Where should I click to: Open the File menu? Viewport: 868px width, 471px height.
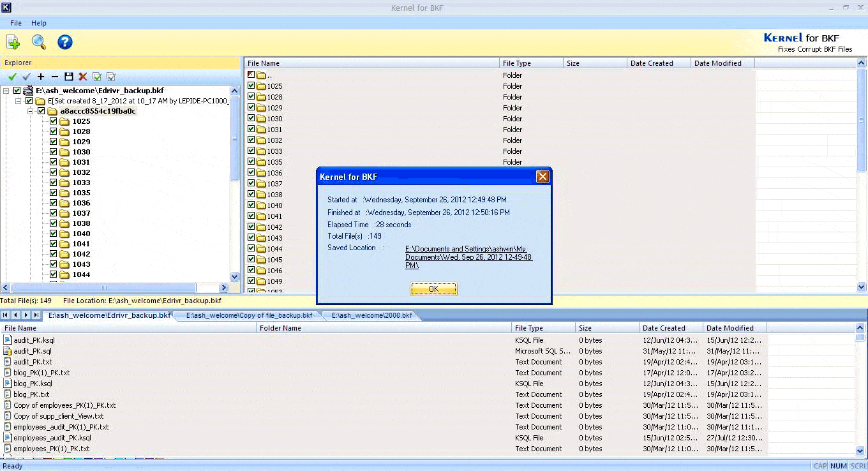[x=15, y=23]
